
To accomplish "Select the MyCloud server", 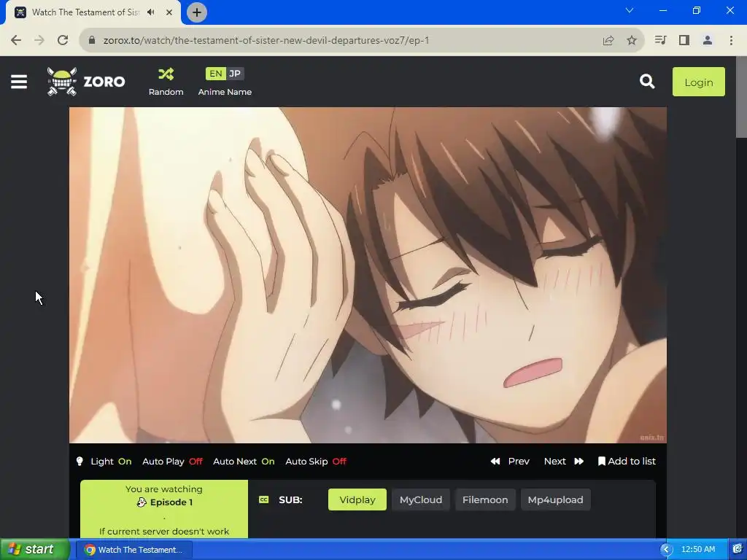I will [421, 499].
